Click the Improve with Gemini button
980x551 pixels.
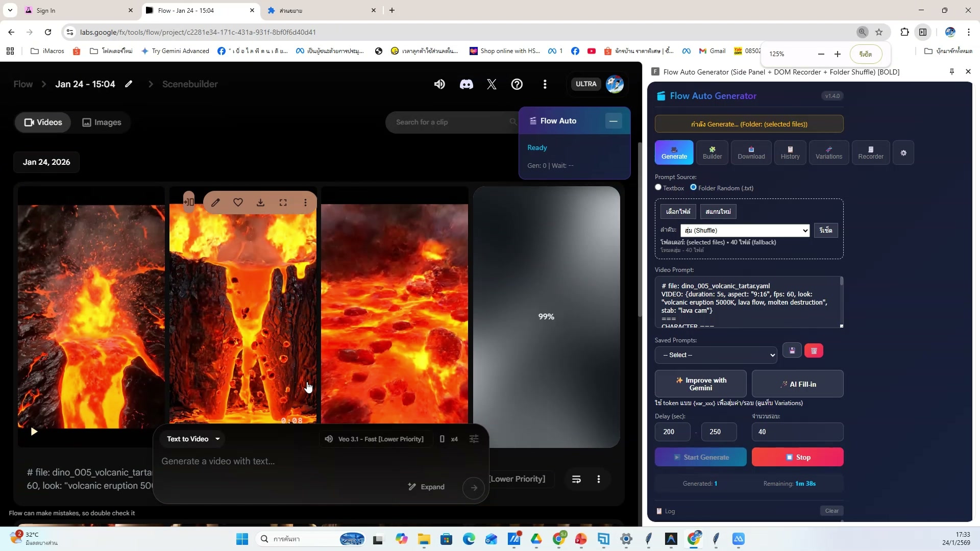click(x=700, y=384)
